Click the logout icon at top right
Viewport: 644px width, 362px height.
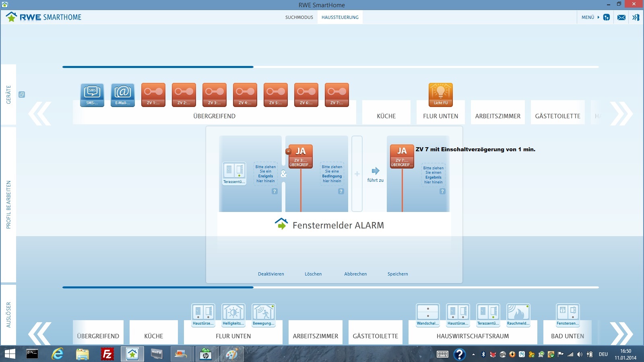click(636, 17)
